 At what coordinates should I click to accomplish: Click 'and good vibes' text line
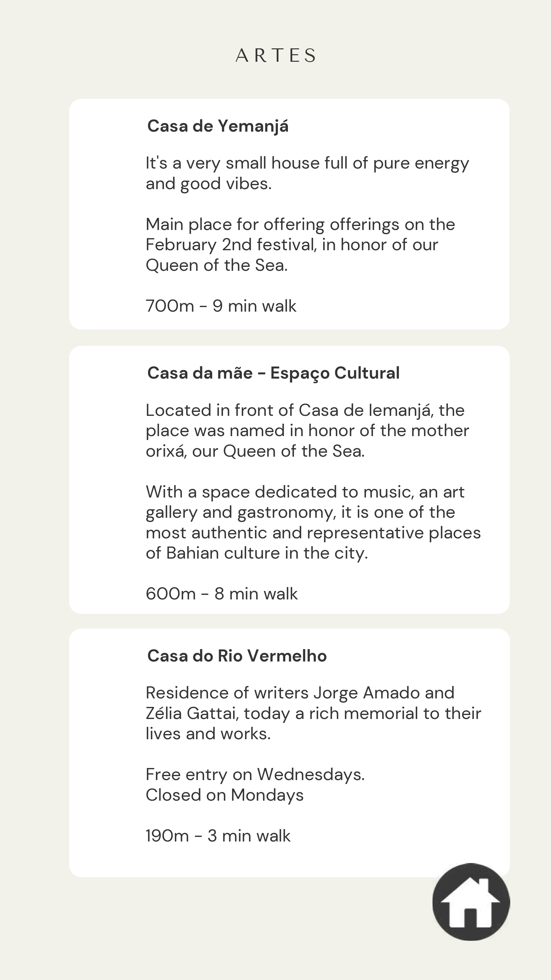pos(209,184)
